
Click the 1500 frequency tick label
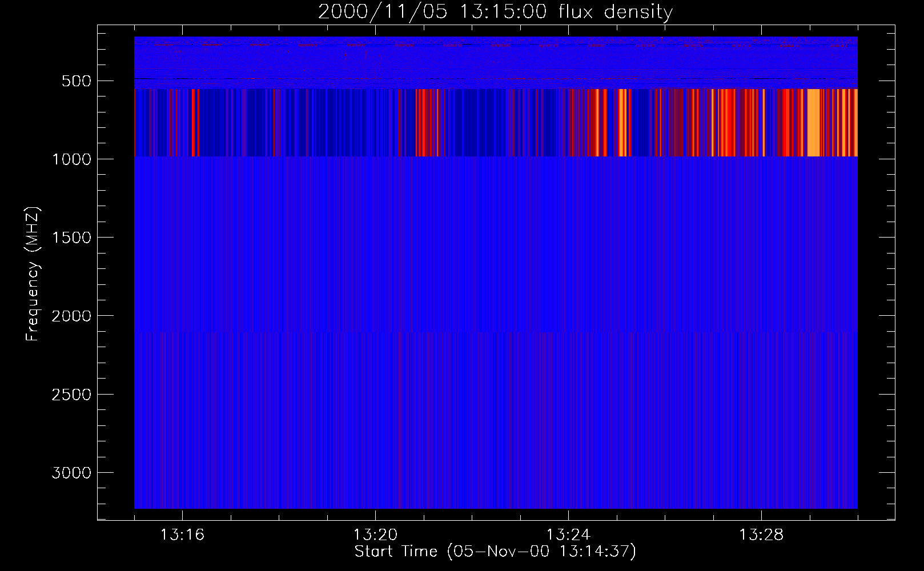(71, 238)
